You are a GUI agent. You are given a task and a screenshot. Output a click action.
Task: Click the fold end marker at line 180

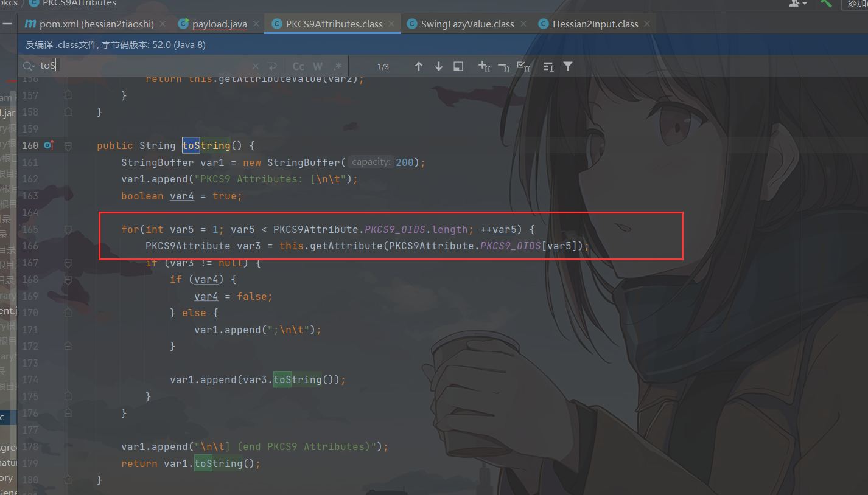[x=68, y=480]
